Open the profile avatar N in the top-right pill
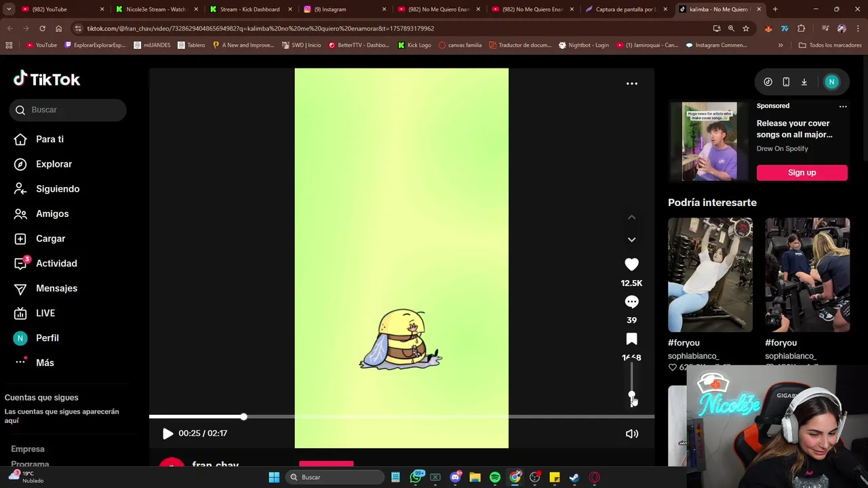This screenshot has width=868, height=488. [831, 82]
